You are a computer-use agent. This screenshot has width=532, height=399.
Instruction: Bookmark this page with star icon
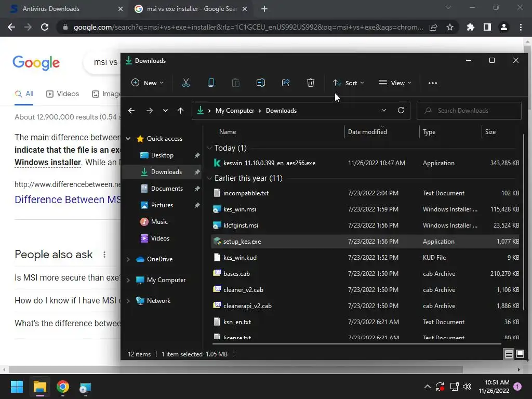[x=450, y=27]
